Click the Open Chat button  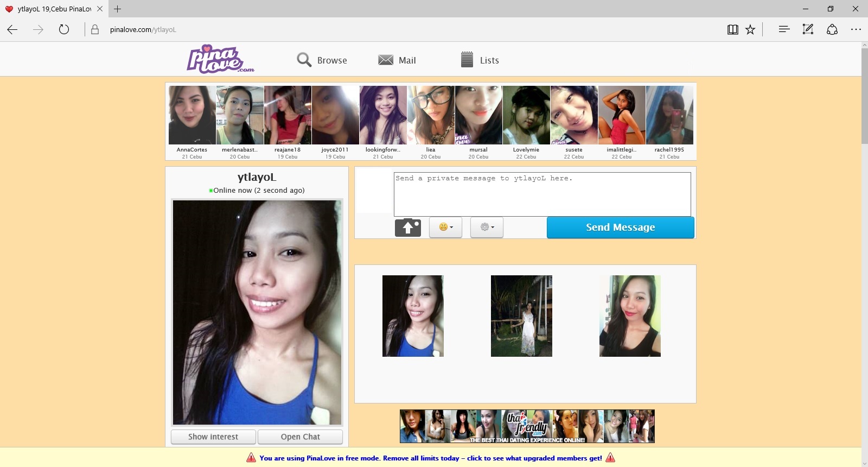point(300,437)
